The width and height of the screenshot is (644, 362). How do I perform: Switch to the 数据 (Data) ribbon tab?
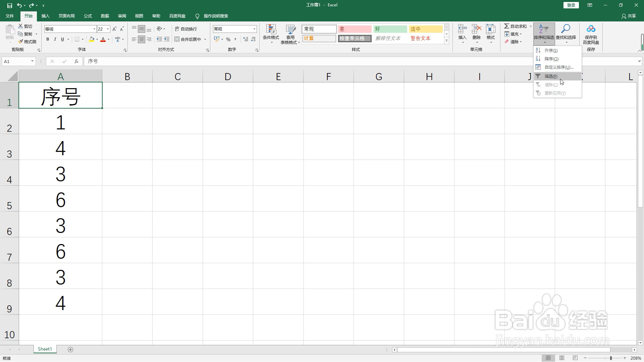tap(105, 16)
